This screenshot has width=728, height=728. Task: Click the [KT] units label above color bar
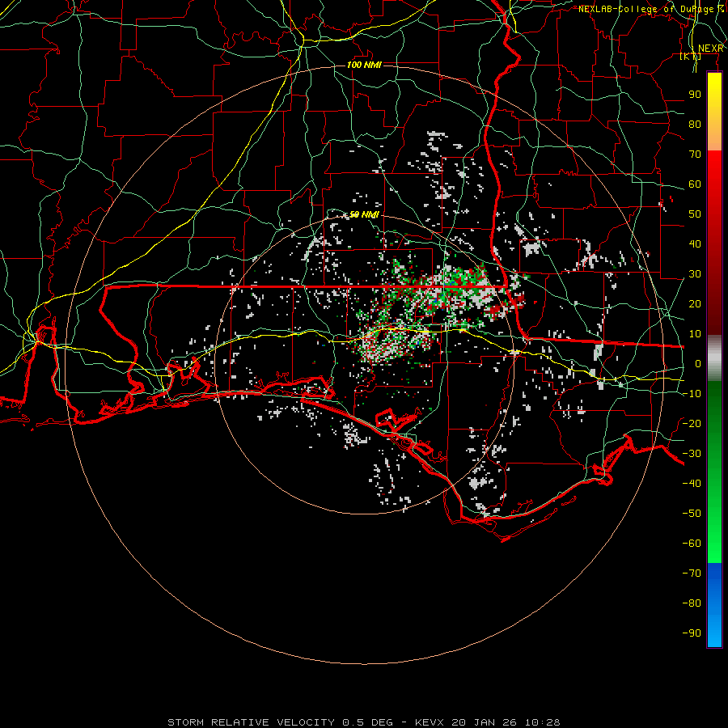[x=691, y=57]
